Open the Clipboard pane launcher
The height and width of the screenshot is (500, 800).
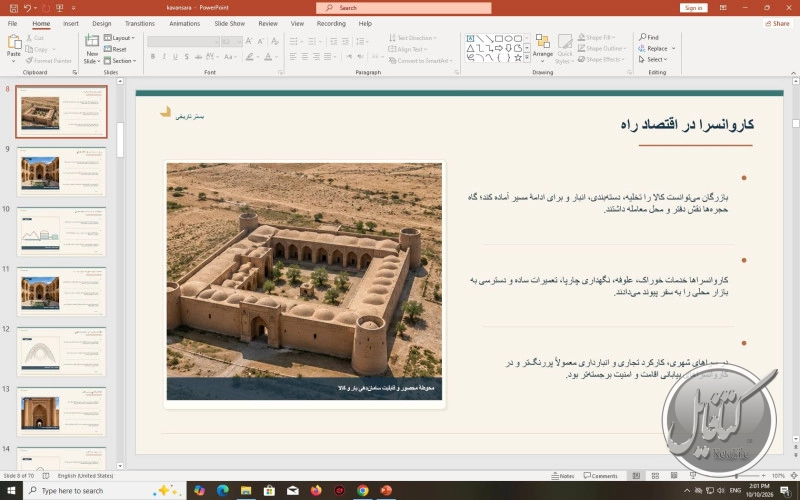click(x=74, y=72)
